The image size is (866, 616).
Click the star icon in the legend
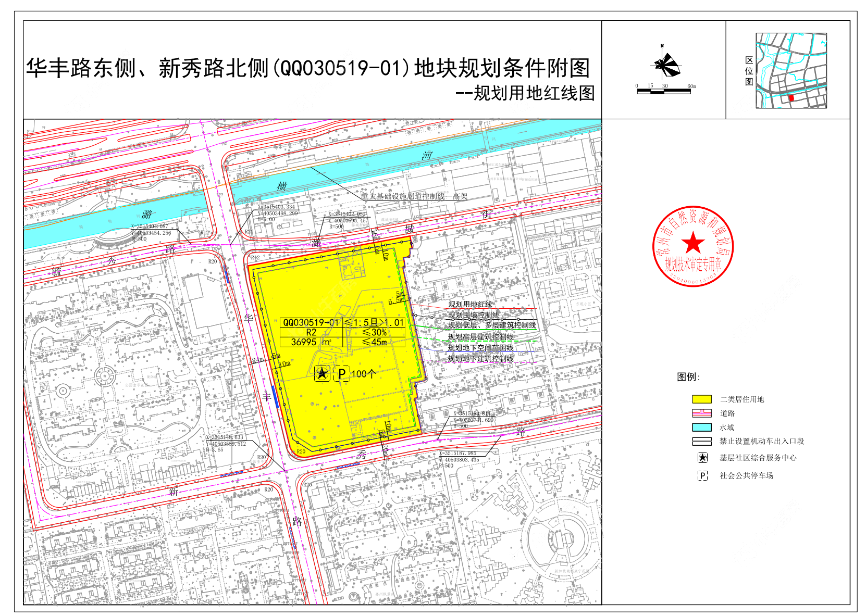(x=702, y=458)
